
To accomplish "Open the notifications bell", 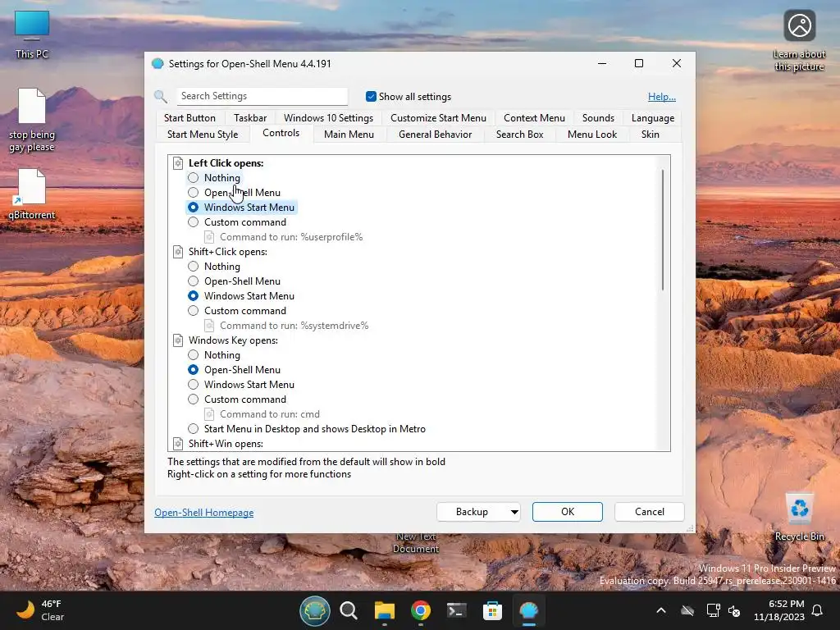I will pyautogui.click(x=818, y=610).
